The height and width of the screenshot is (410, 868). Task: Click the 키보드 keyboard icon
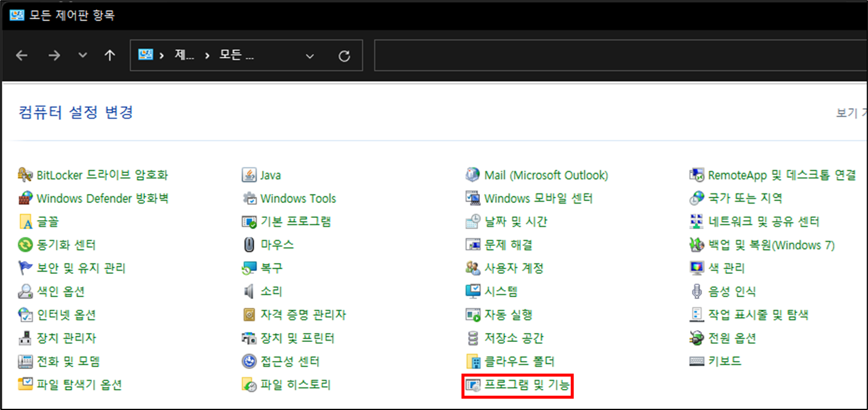coord(697,361)
